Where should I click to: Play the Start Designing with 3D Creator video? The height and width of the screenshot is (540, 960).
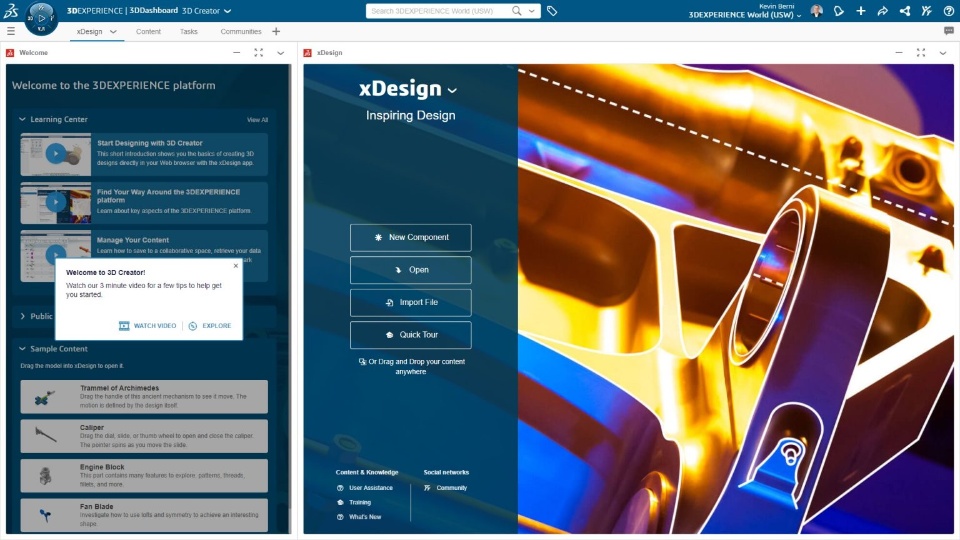tap(56, 154)
